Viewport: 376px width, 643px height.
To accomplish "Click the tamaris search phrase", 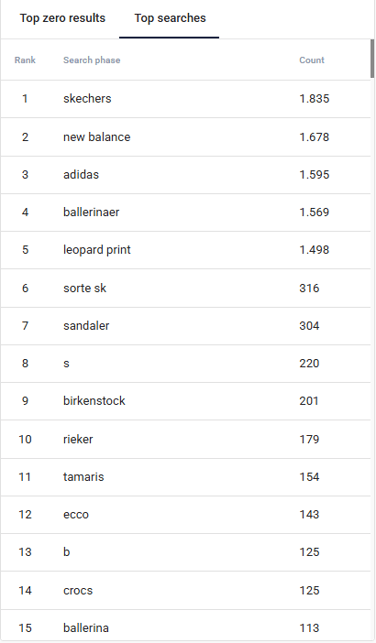I will pyautogui.click(x=83, y=477).
